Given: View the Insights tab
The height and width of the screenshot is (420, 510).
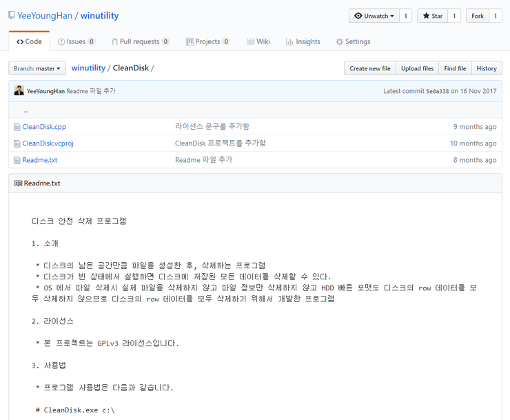Looking at the screenshot, I should coord(303,41).
